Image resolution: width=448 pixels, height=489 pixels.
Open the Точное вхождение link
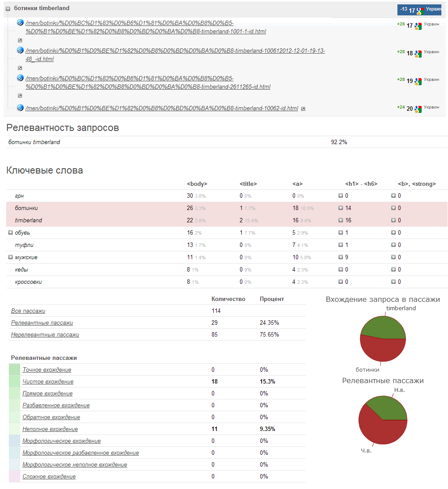47,370
